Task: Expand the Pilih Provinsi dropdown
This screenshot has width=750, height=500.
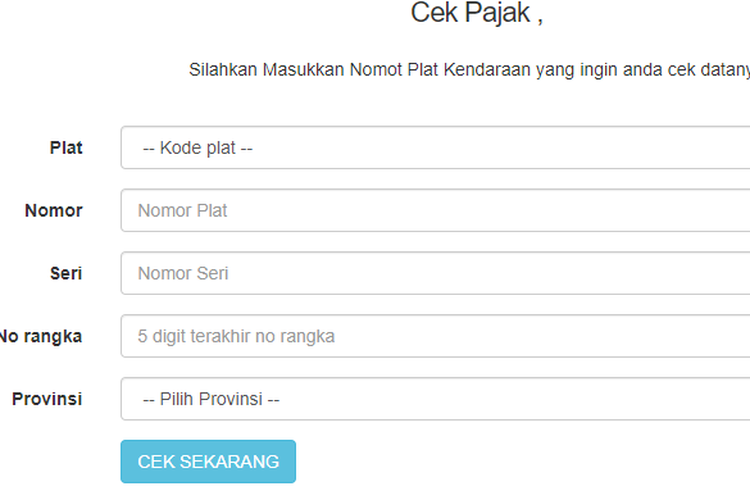Action: [x=435, y=399]
